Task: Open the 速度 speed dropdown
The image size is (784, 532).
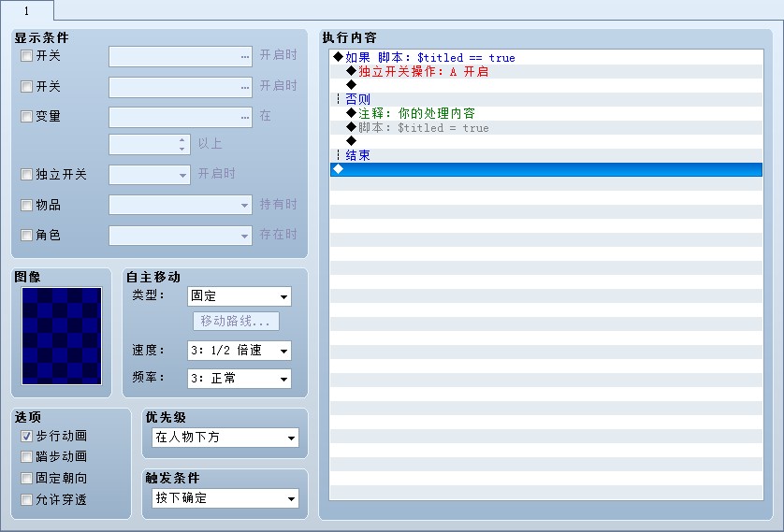Action: pos(239,351)
